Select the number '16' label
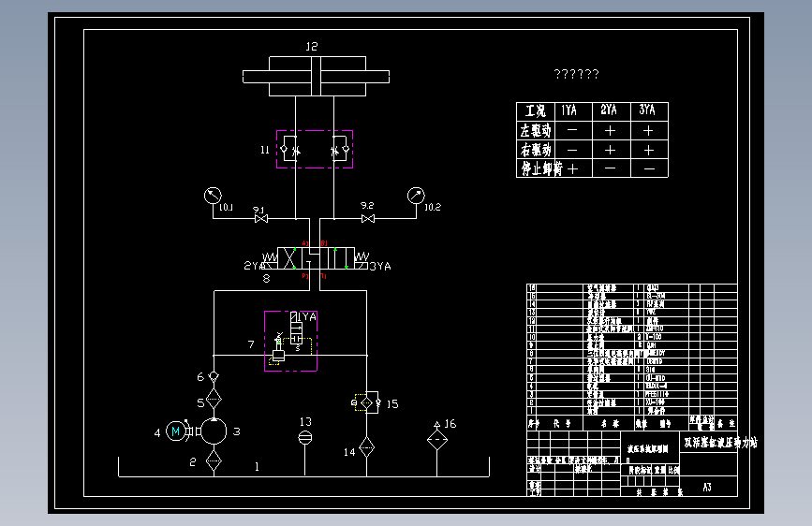 (x=450, y=424)
